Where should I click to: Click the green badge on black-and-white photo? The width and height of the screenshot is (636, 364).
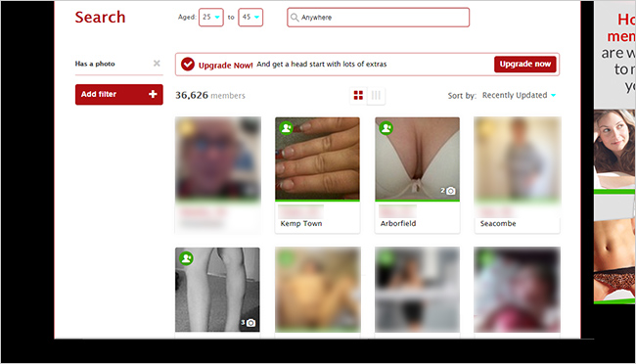[x=187, y=258]
